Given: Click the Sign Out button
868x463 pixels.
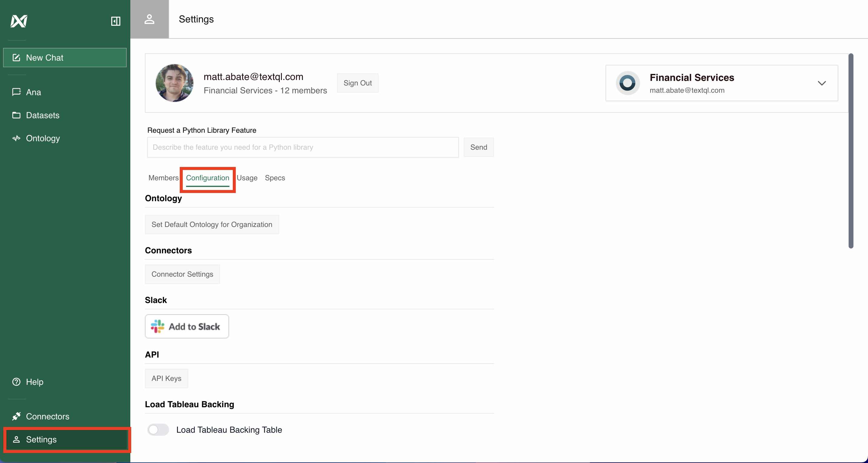Looking at the screenshot, I should click(x=357, y=83).
